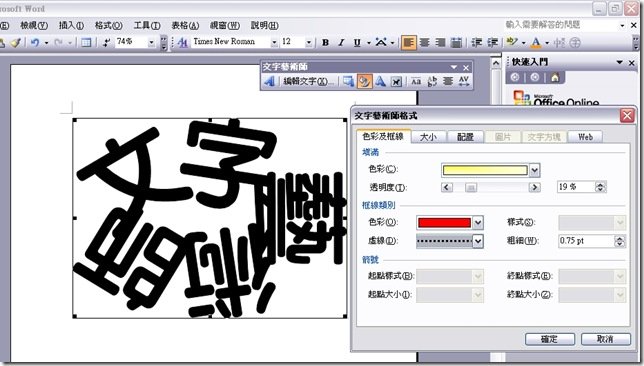Click the Undo arrow icon
644x366 pixels.
tap(35, 42)
